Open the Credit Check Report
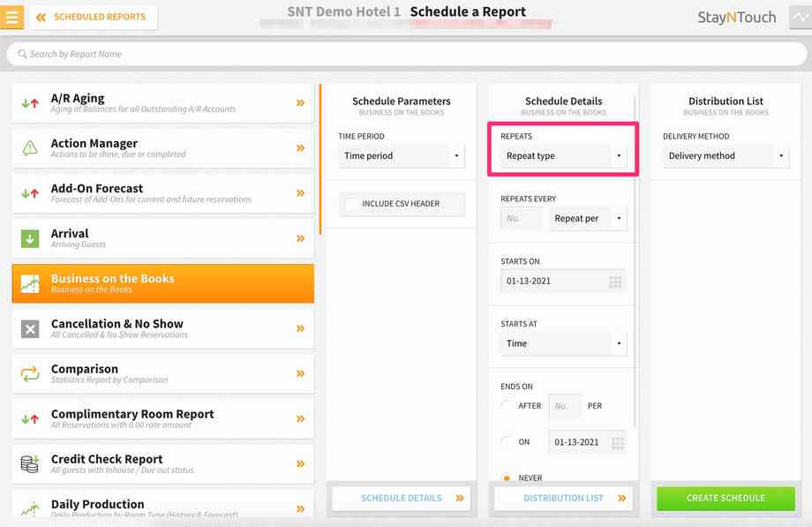 coord(163,463)
